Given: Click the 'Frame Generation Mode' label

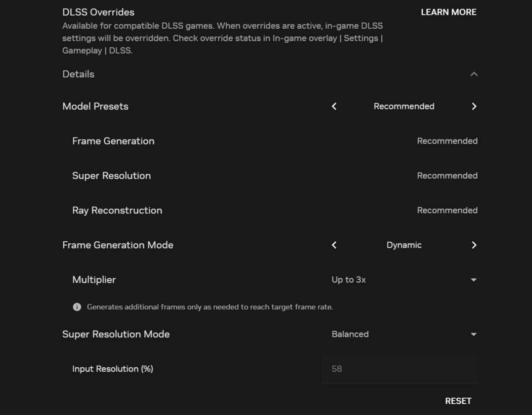Looking at the screenshot, I should point(118,245).
